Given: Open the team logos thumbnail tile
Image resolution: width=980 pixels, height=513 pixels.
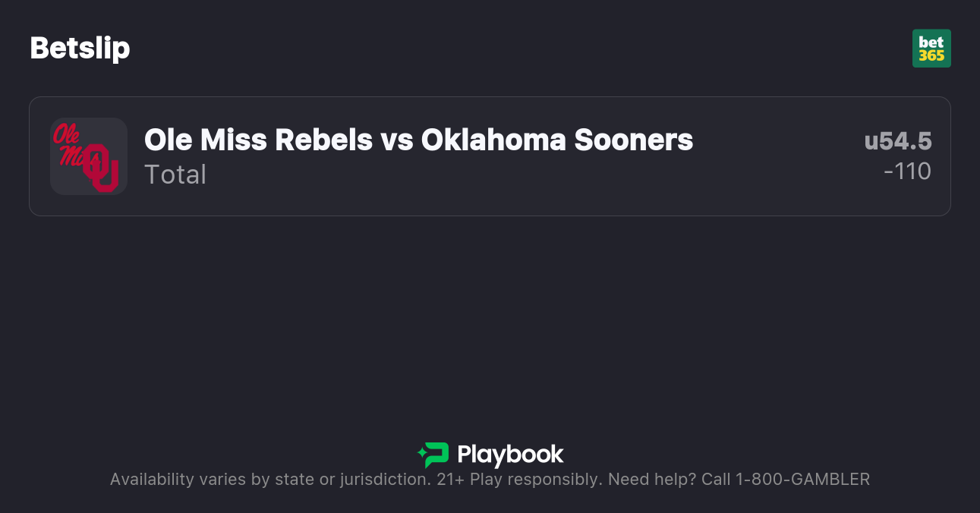Looking at the screenshot, I should 88,156.
